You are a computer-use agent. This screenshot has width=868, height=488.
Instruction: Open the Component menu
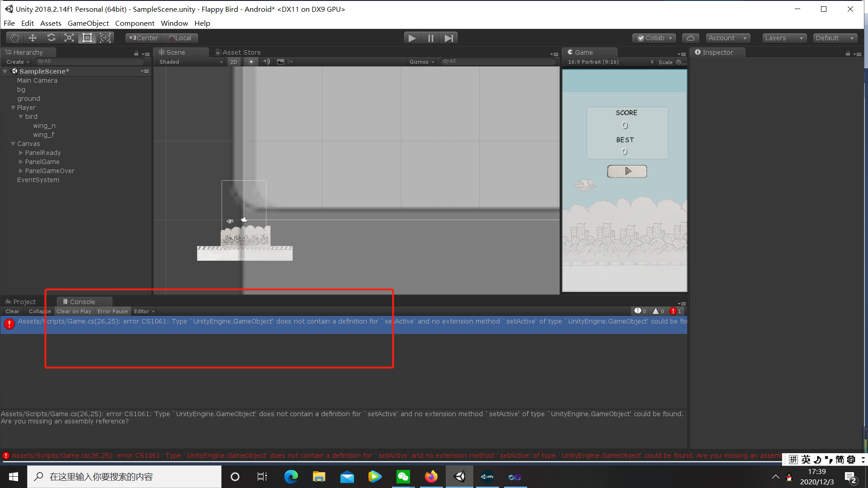point(134,23)
